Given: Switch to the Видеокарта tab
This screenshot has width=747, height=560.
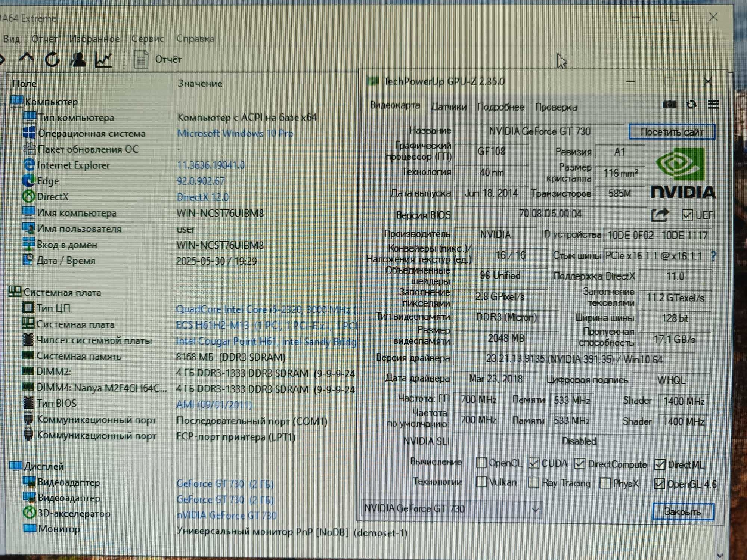Looking at the screenshot, I should pyautogui.click(x=395, y=105).
